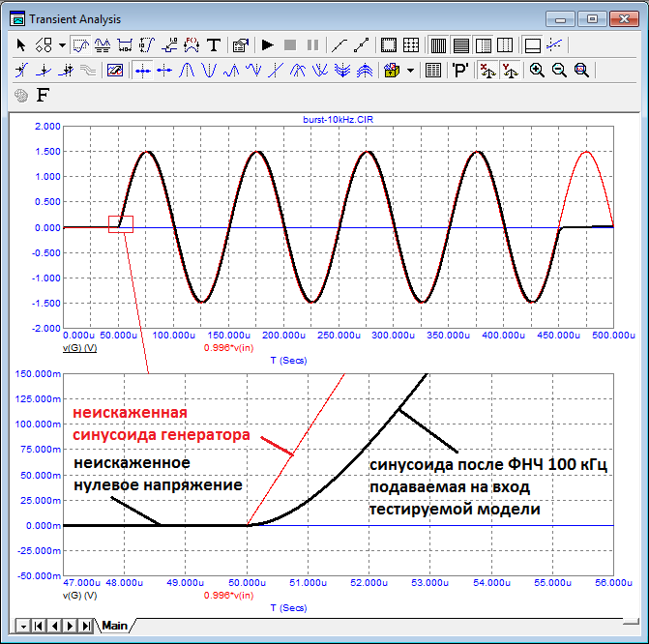Viewport: 649px width, 644px height.
Task: Toggle the normal cursor positioning mode
Action: click(143, 71)
